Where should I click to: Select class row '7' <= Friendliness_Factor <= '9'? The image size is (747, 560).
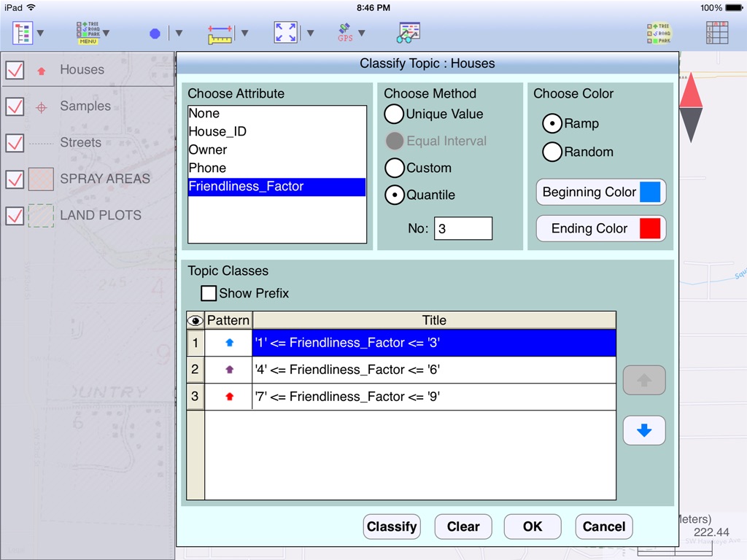pos(434,397)
